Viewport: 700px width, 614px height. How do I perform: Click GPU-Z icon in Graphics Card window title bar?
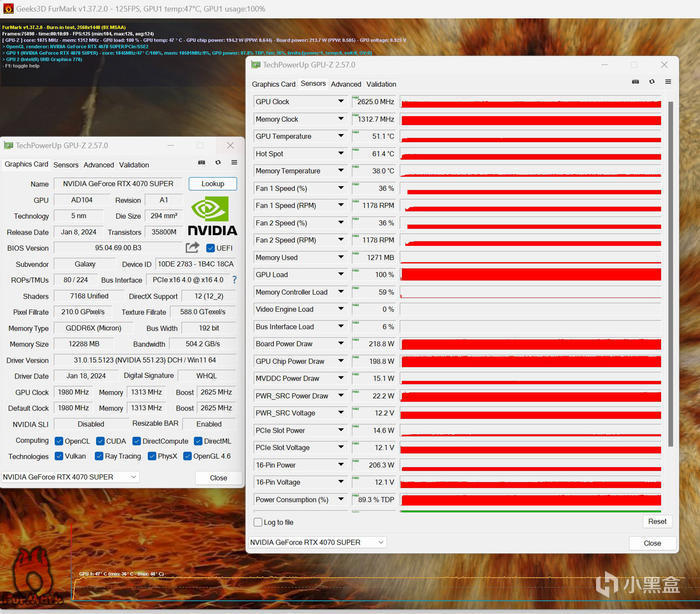coord(8,146)
